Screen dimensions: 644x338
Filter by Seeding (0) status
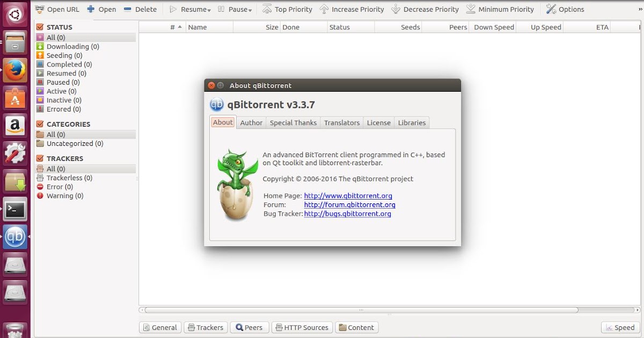85,55
